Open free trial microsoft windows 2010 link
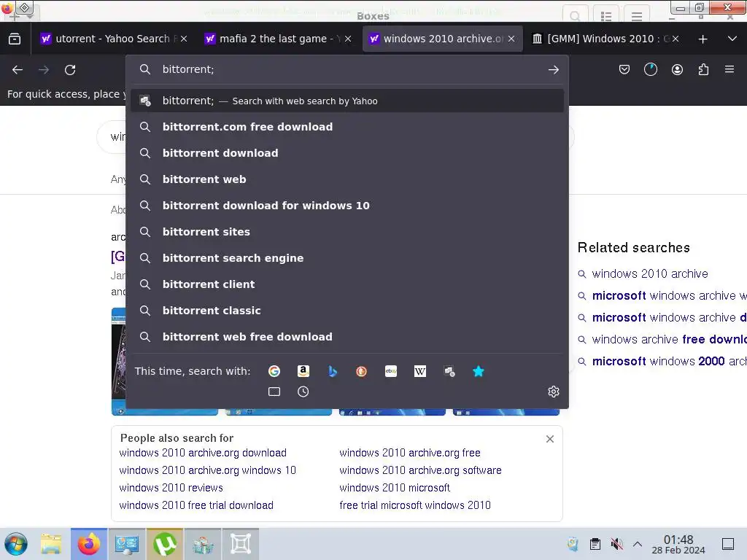This screenshot has width=747, height=560. (415, 505)
